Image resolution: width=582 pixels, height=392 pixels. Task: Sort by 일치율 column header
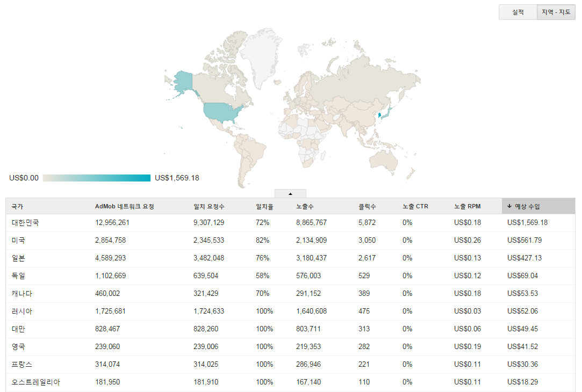tap(264, 207)
